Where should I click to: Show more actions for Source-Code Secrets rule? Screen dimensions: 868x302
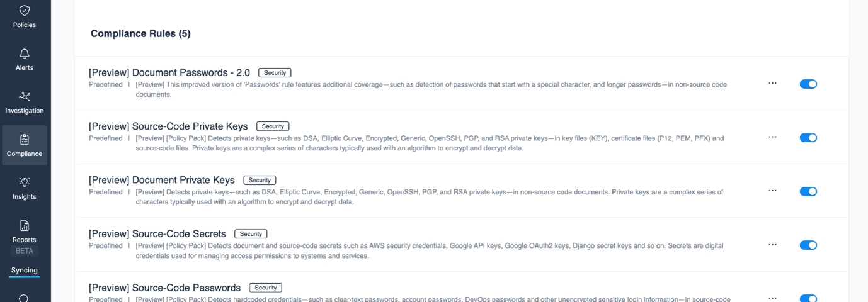[772, 245]
